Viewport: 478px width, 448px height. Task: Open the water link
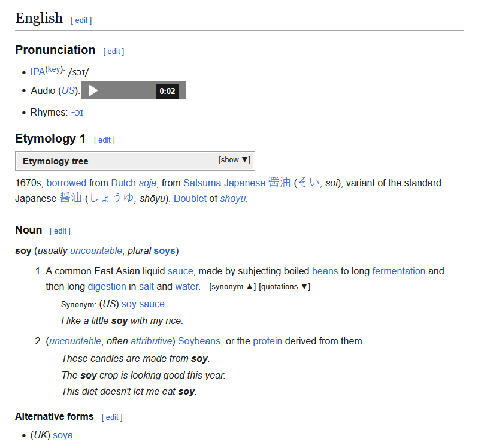pyautogui.click(x=187, y=286)
